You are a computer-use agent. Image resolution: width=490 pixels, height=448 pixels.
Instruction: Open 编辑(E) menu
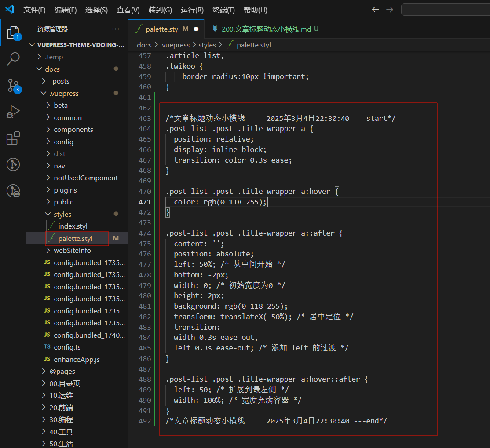(65, 10)
